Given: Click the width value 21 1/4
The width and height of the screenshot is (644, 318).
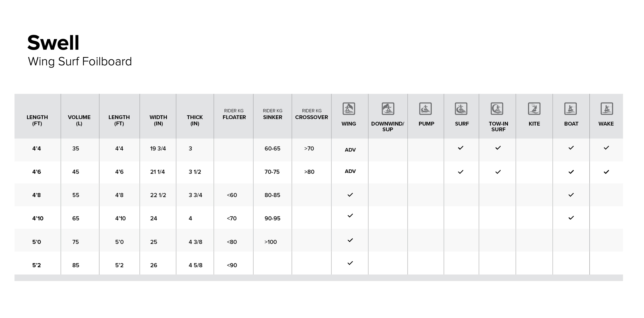Looking at the screenshot, I should [157, 172].
